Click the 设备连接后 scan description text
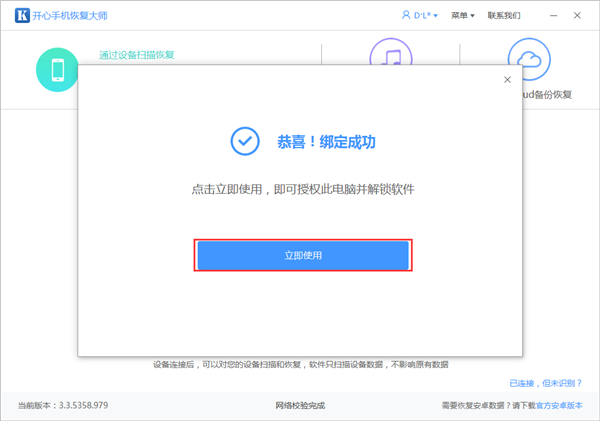 (x=301, y=364)
